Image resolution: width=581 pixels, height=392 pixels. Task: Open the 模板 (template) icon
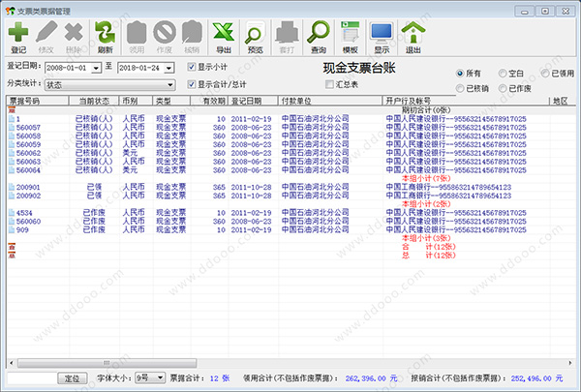351,32
